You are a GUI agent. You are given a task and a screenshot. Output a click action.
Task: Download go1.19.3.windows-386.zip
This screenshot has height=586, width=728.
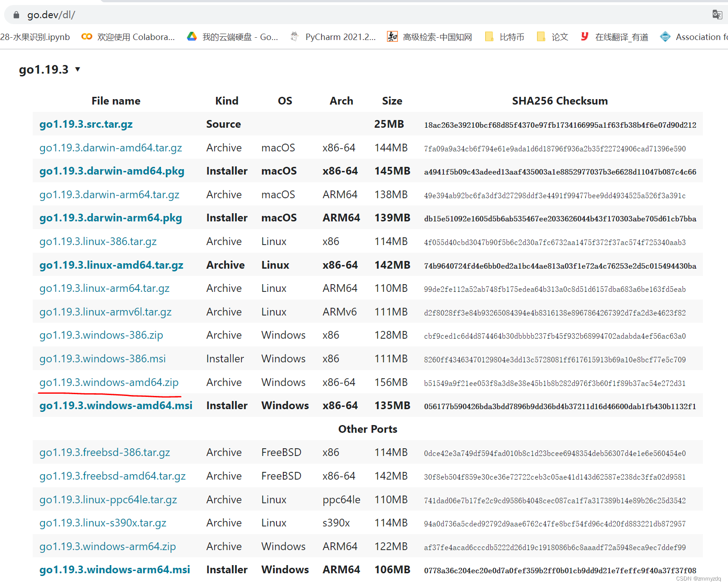(x=101, y=335)
